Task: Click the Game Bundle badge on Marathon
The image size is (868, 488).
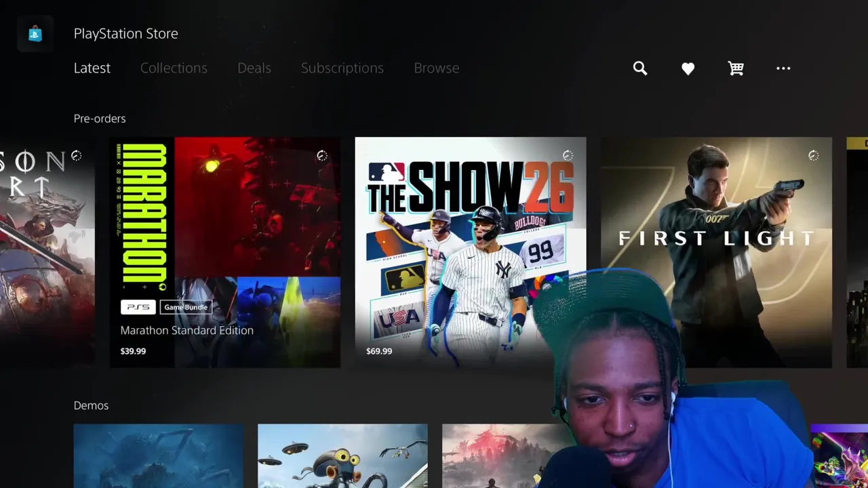Action: pyautogui.click(x=186, y=307)
